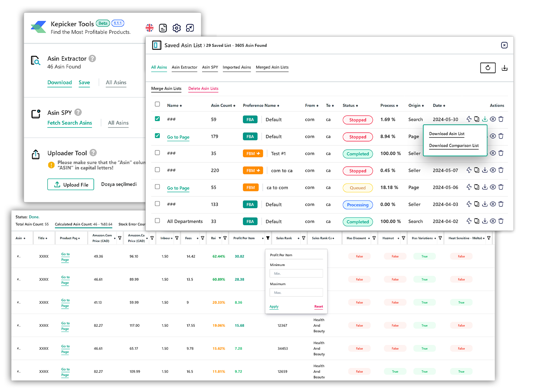The width and height of the screenshot is (533, 392).
Task: Check the All Departments row checkbox
Action: pos(157,220)
